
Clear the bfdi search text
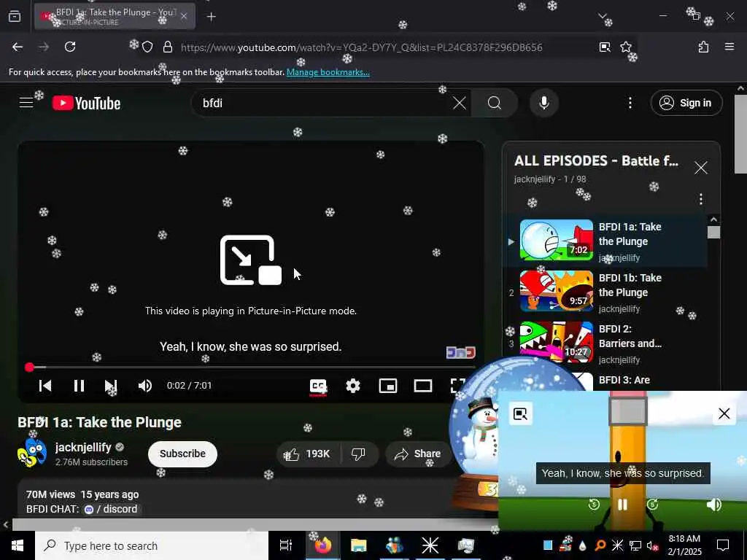460,103
